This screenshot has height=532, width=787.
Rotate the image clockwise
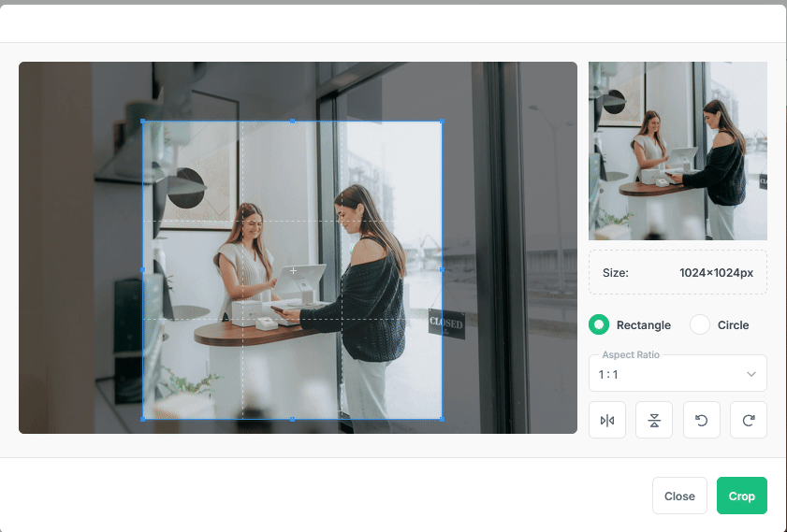tap(748, 420)
